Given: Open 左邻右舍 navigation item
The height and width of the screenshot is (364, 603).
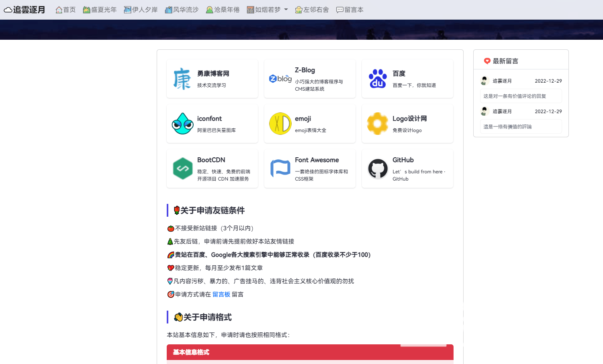Looking at the screenshot, I should (312, 10).
